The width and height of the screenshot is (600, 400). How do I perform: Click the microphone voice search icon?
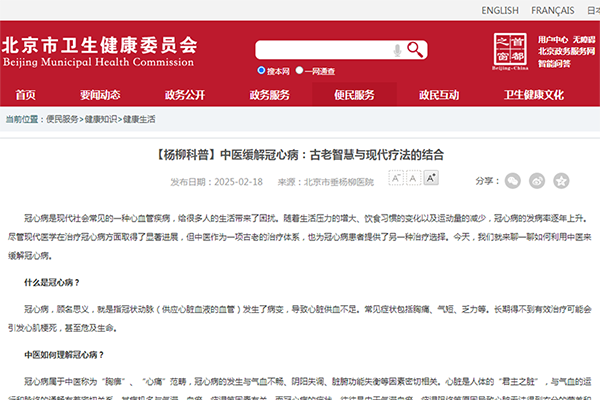pos(398,50)
